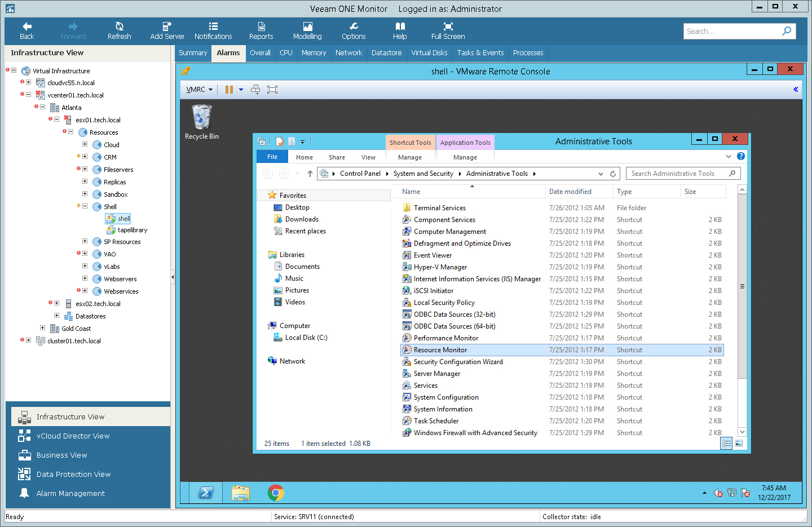Open Manage tab under Application Tools
This screenshot has width=812, height=527.
(x=465, y=157)
